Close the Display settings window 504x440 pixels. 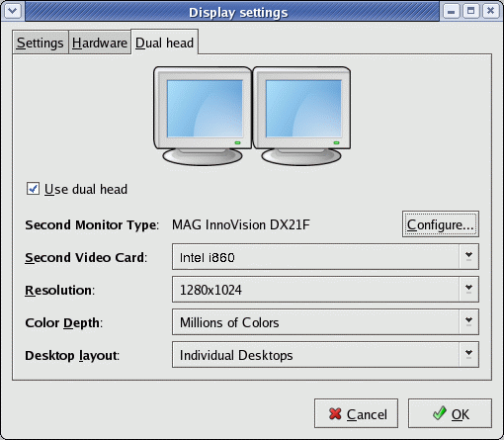(490, 11)
